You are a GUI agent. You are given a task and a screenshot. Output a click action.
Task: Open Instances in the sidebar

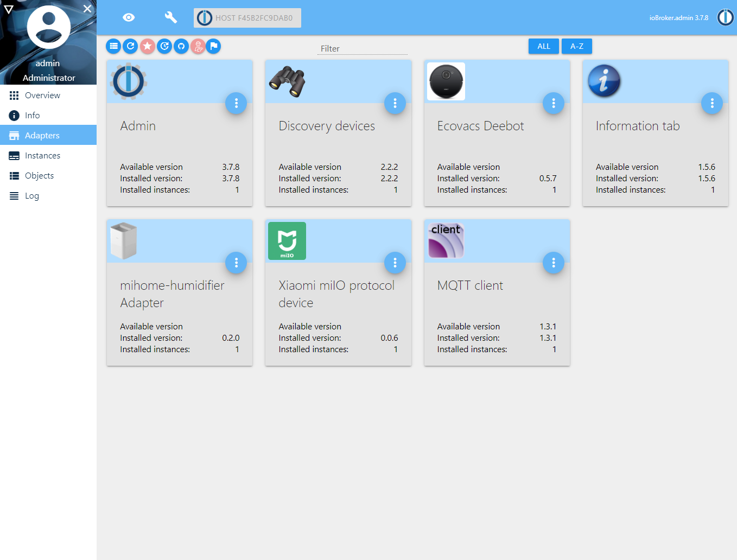click(x=48, y=155)
